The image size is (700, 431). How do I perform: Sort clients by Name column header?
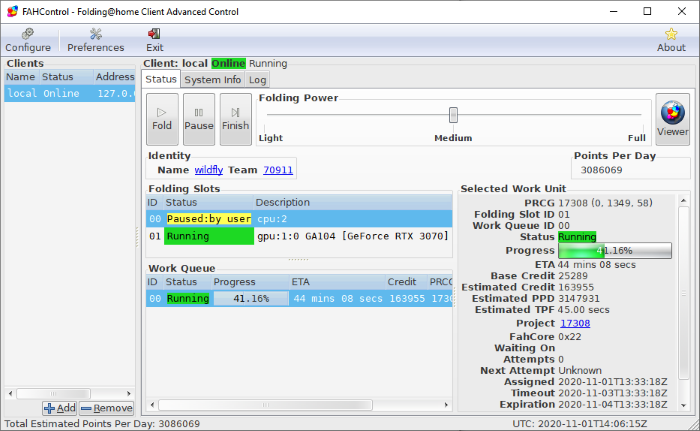click(x=21, y=77)
